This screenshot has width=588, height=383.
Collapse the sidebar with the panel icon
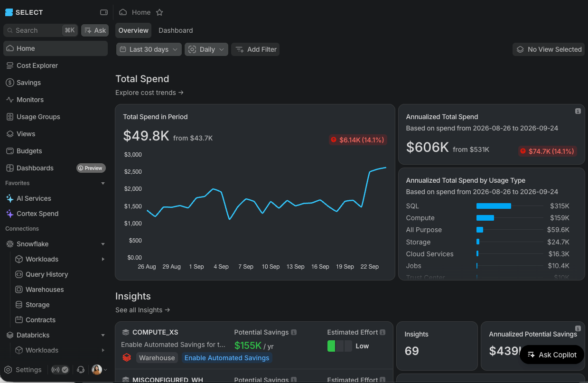[104, 12]
